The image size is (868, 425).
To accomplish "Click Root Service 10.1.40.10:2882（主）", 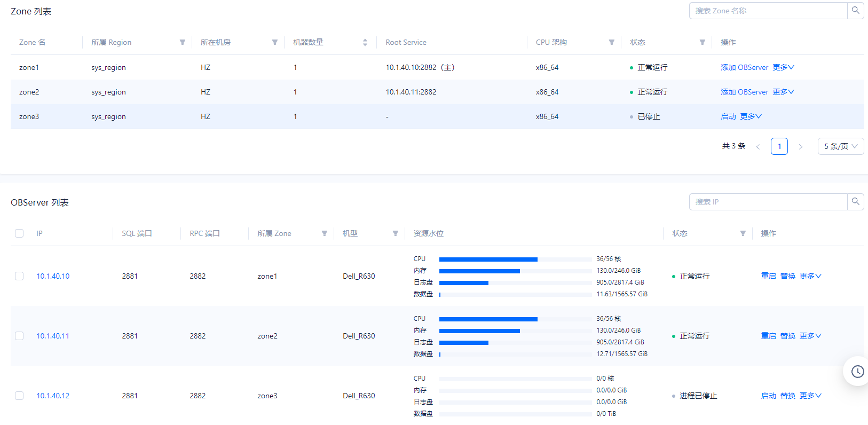I will [x=420, y=67].
